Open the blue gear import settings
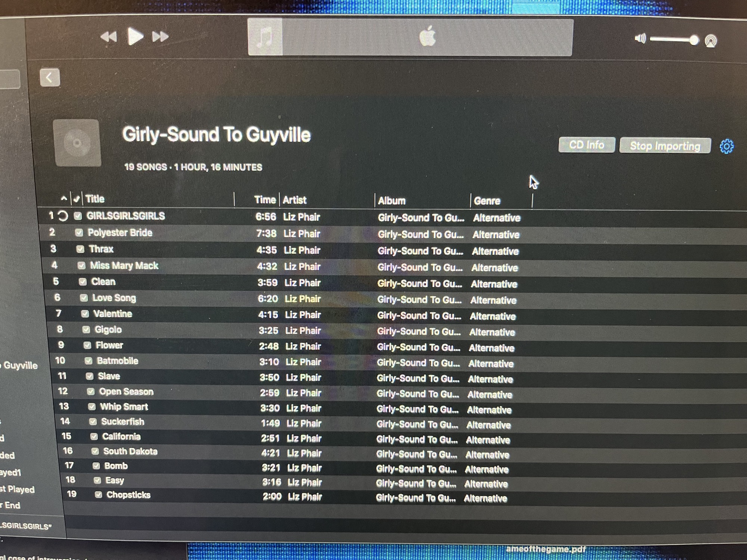The image size is (747, 560). [726, 146]
